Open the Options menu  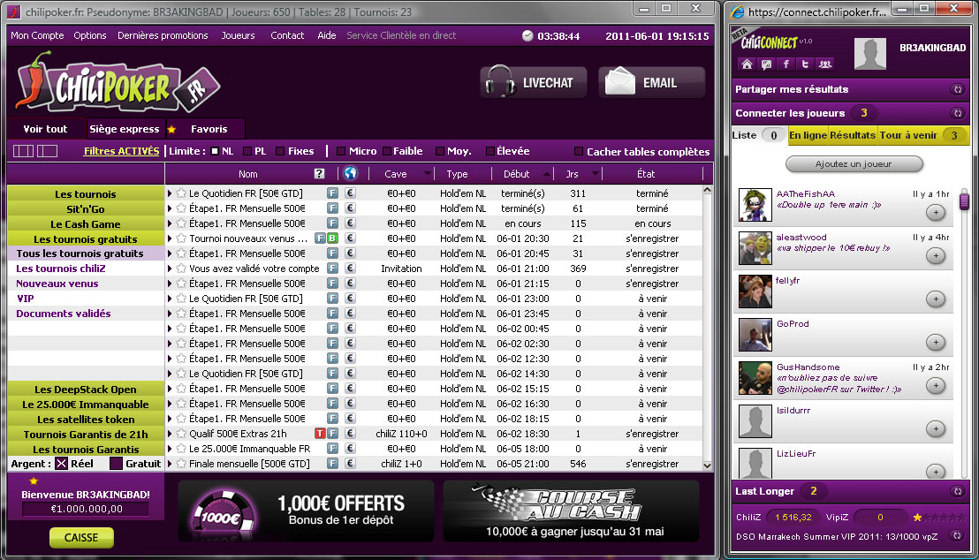[x=90, y=35]
